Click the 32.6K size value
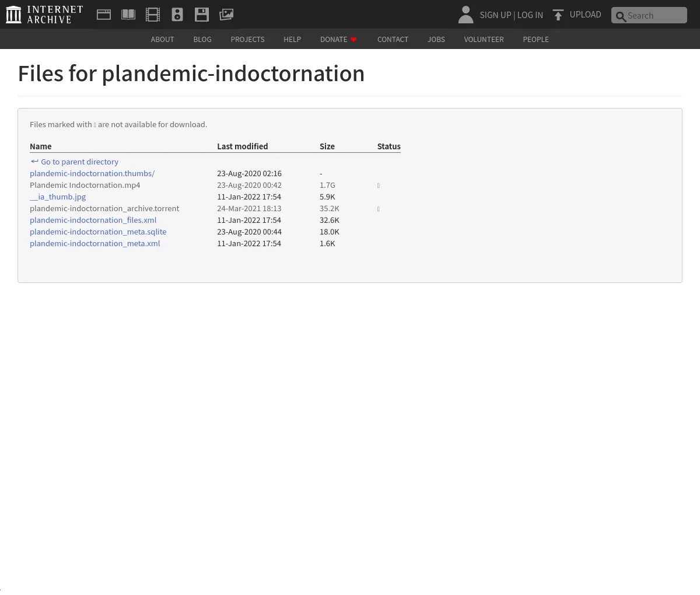The width and height of the screenshot is (700, 595). (330, 220)
